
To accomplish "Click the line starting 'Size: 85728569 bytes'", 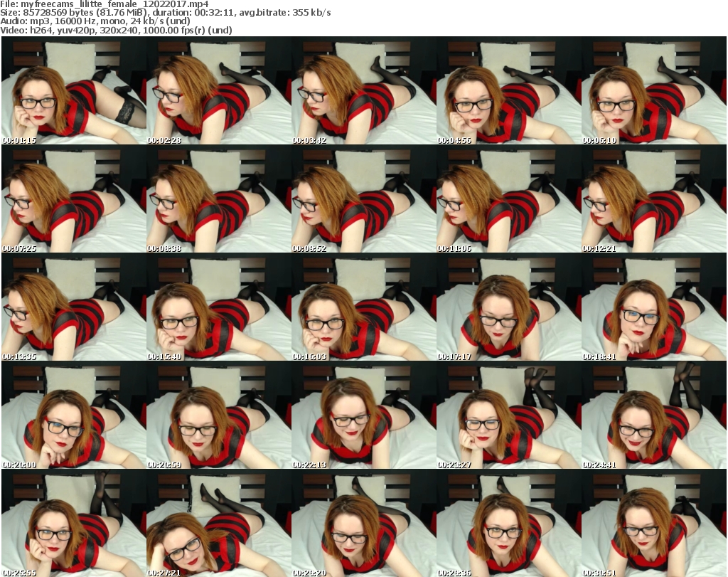I will point(165,13).
